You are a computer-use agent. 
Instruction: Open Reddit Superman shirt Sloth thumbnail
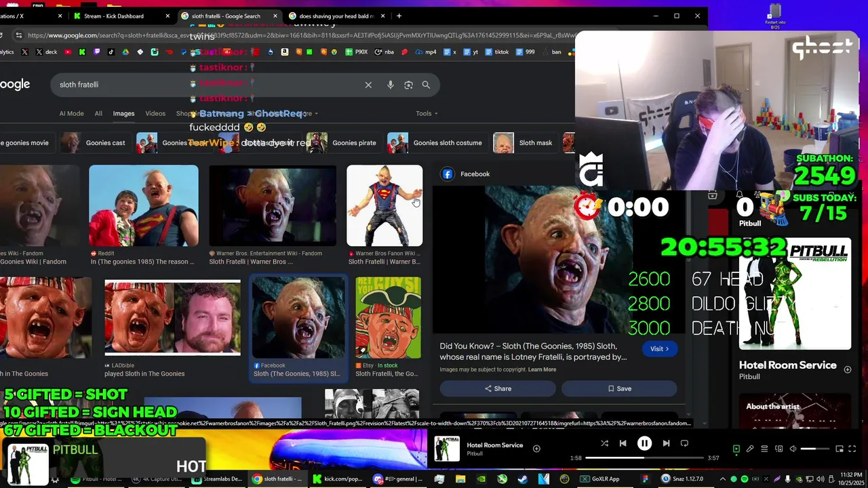144,205
